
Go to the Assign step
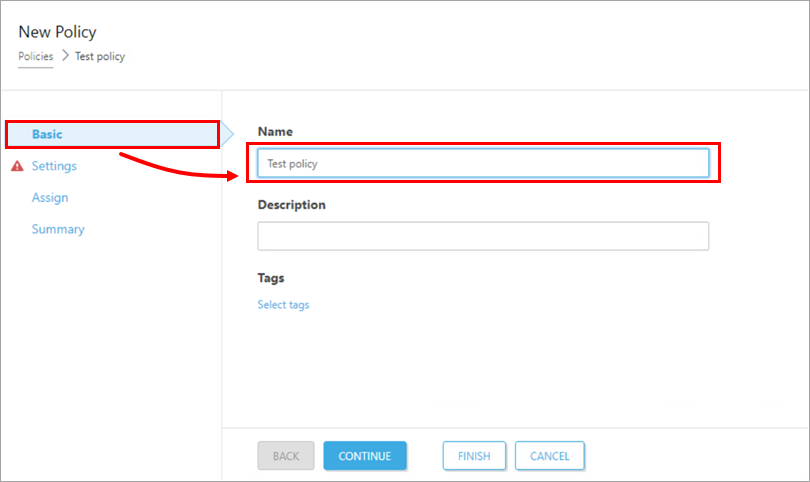pyautogui.click(x=50, y=198)
